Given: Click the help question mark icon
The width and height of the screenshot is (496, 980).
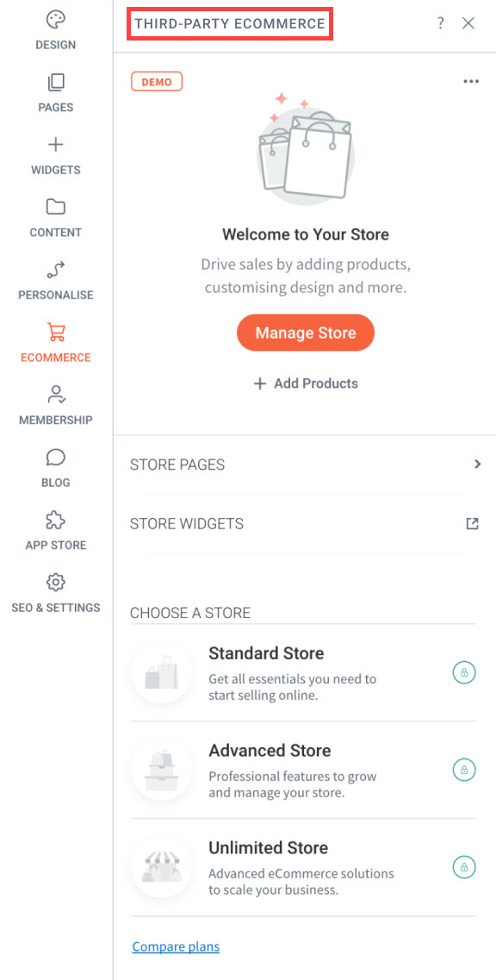Looking at the screenshot, I should coord(440,23).
